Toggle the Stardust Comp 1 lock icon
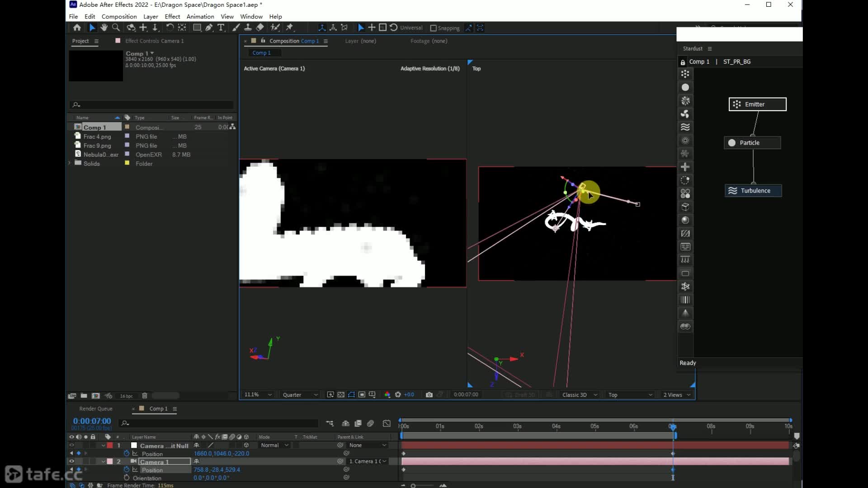The height and width of the screenshot is (488, 868). click(683, 62)
